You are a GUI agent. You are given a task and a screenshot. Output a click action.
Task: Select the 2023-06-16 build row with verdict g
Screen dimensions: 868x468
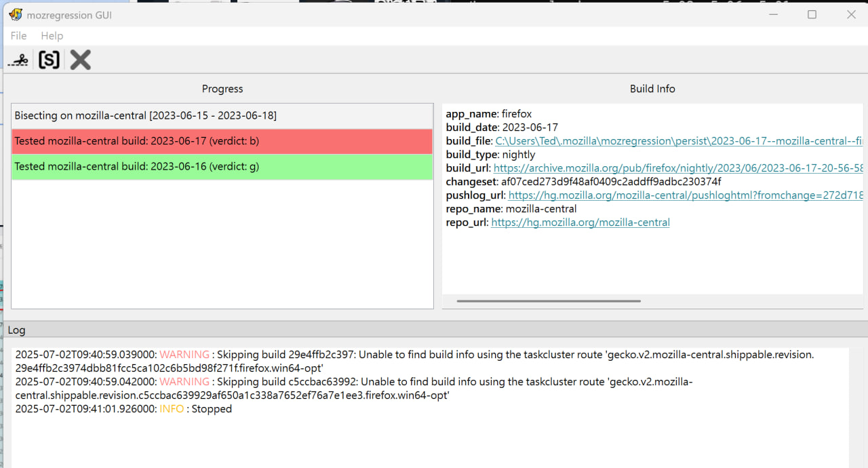pos(222,167)
